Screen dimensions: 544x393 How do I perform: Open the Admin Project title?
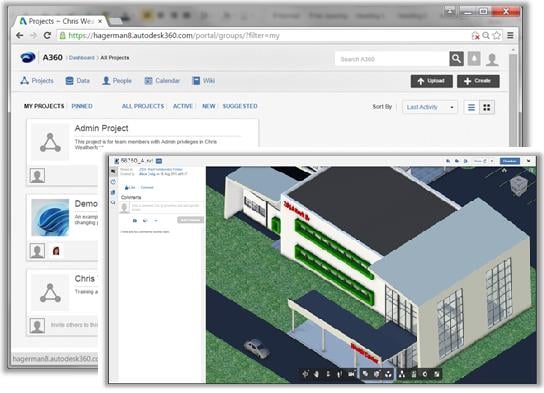point(101,128)
